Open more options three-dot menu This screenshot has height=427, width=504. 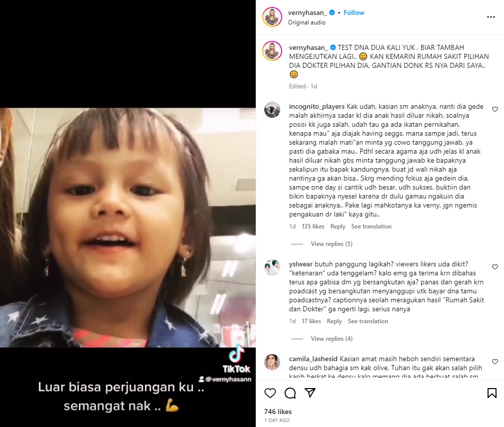(491, 17)
